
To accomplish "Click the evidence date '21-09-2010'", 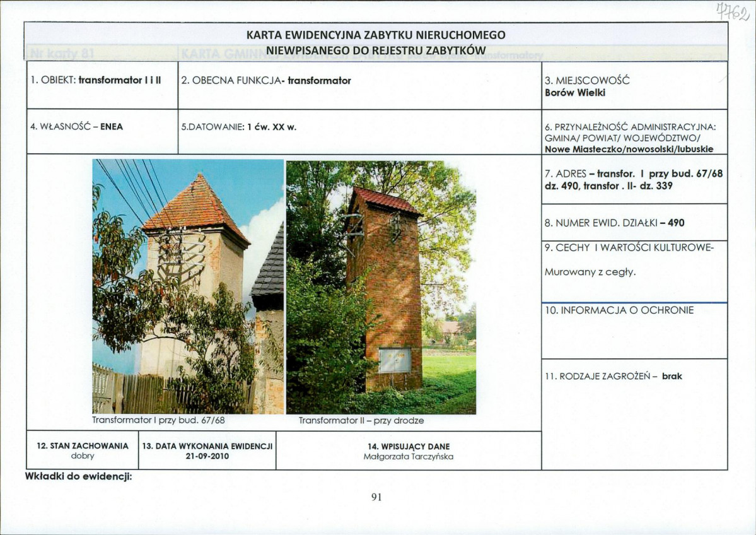I will pos(207,457).
